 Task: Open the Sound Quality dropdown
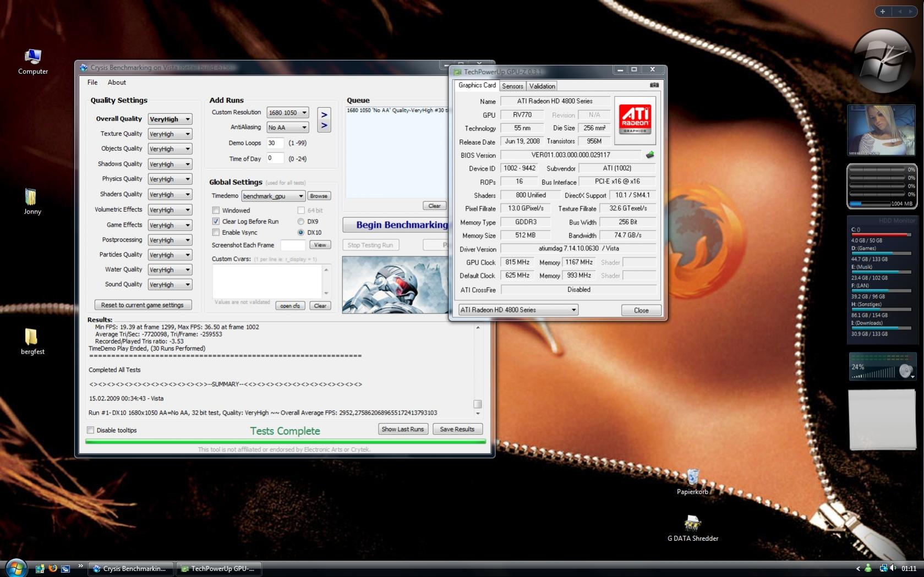click(170, 285)
